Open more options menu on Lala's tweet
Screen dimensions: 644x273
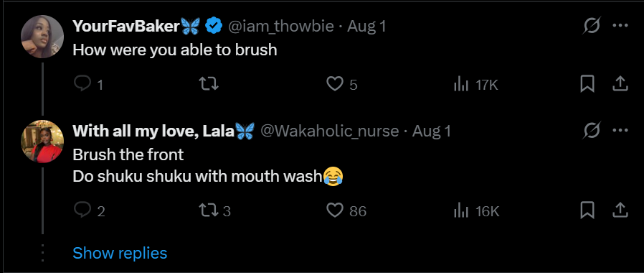tap(620, 131)
